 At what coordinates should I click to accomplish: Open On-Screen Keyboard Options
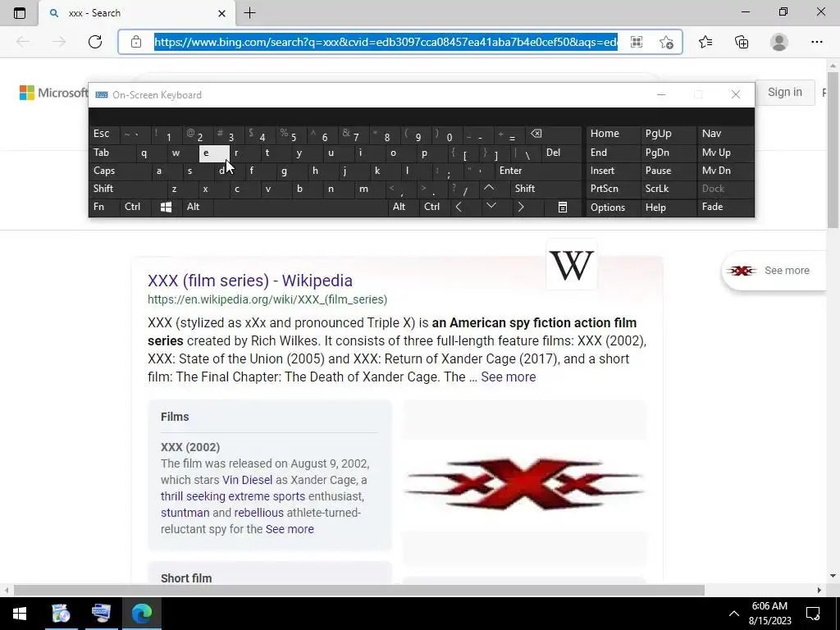pos(614,208)
